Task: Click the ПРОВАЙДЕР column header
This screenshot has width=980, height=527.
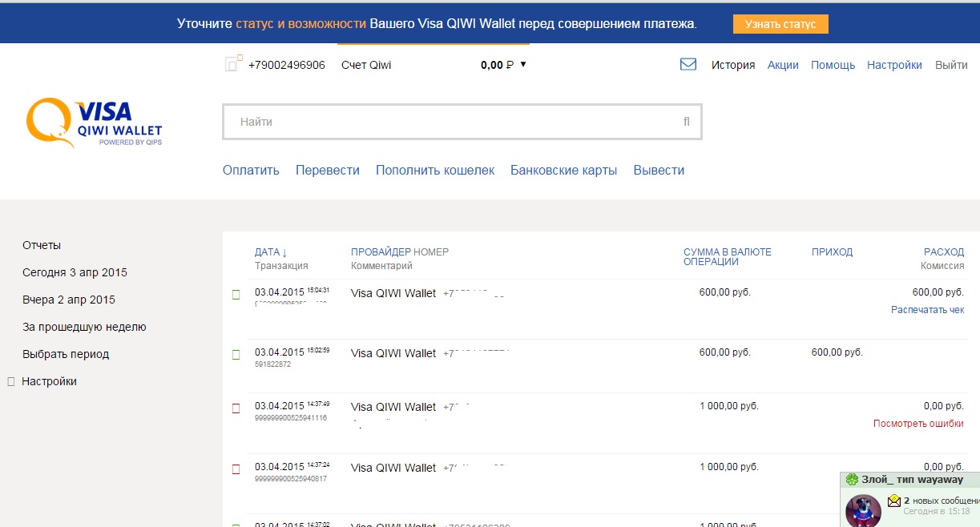Action: 381,252
